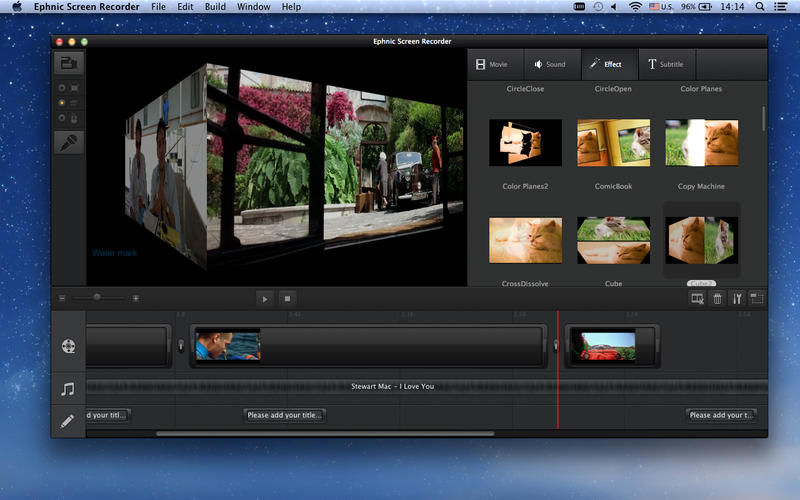This screenshot has width=800, height=500.
Task: Click the Time Machine clock icon
Action: click(x=598, y=7)
